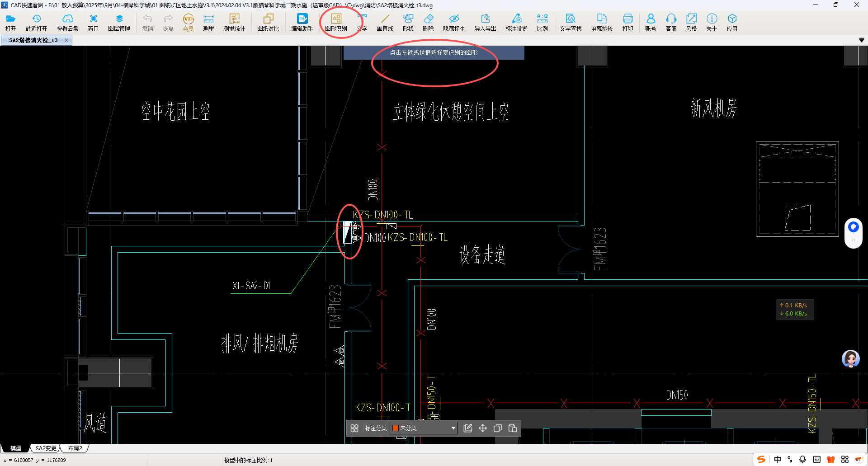Open 最近打开 recent files
Viewport: 868px width, 466px height.
36,22
